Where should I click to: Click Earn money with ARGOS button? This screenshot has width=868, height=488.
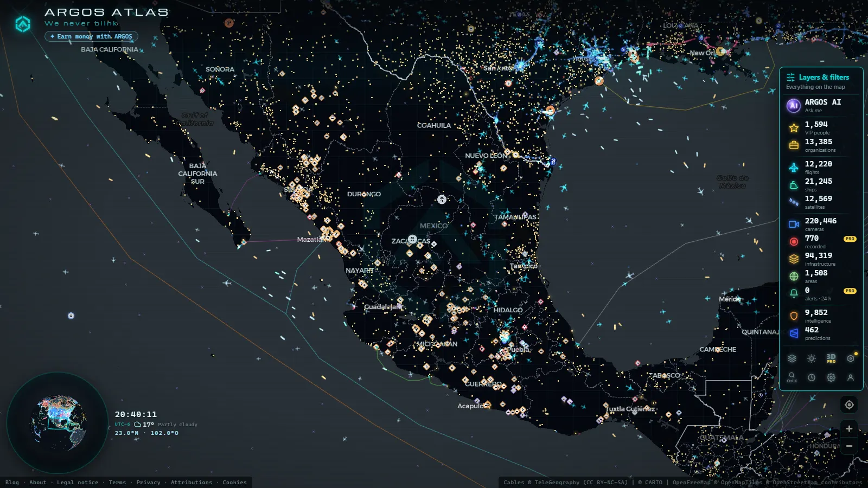coord(91,36)
